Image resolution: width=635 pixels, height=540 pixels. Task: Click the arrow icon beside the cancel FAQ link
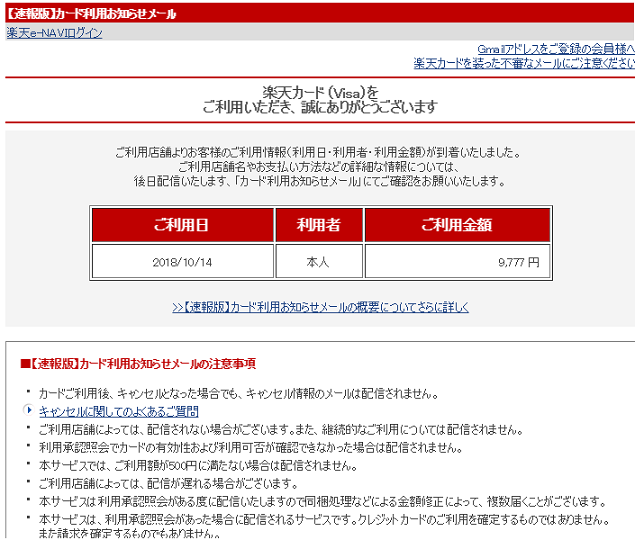pyautogui.click(x=28, y=410)
